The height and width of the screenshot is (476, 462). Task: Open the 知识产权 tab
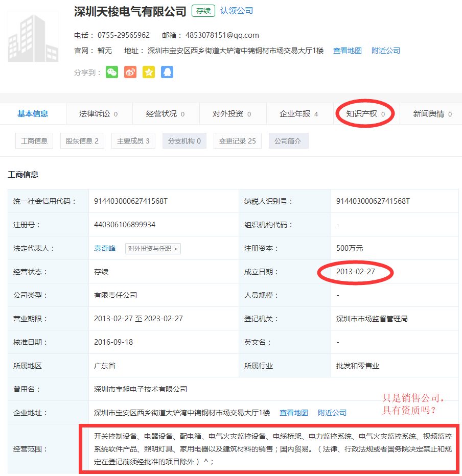tap(365, 114)
